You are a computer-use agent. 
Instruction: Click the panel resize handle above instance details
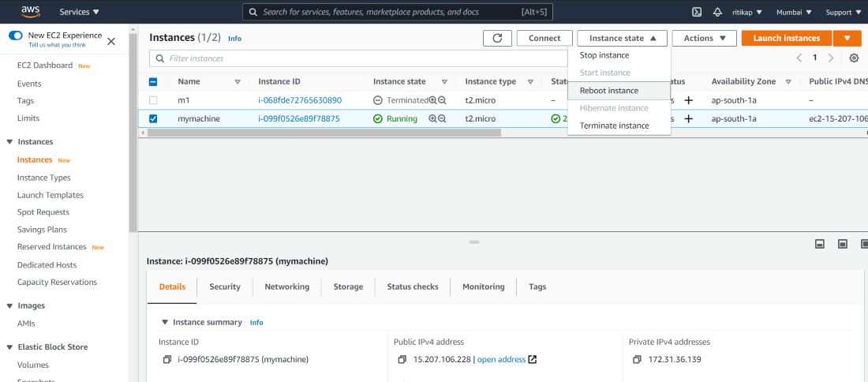point(474,242)
